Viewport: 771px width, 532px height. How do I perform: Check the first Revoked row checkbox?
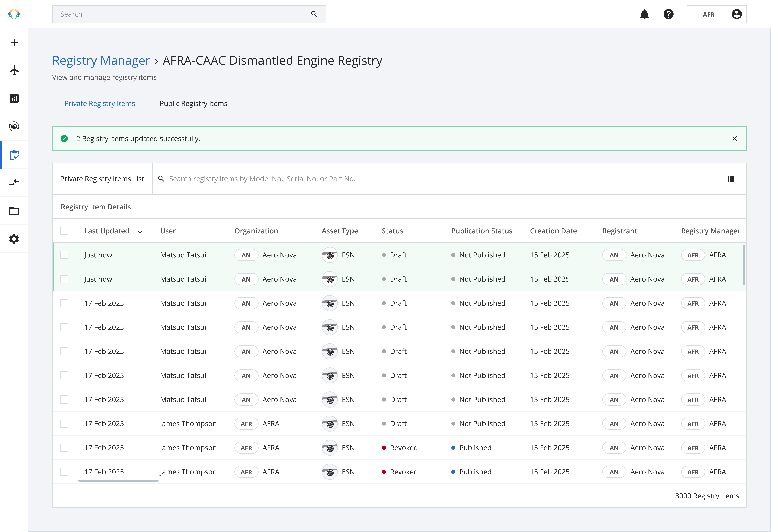pyautogui.click(x=64, y=448)
